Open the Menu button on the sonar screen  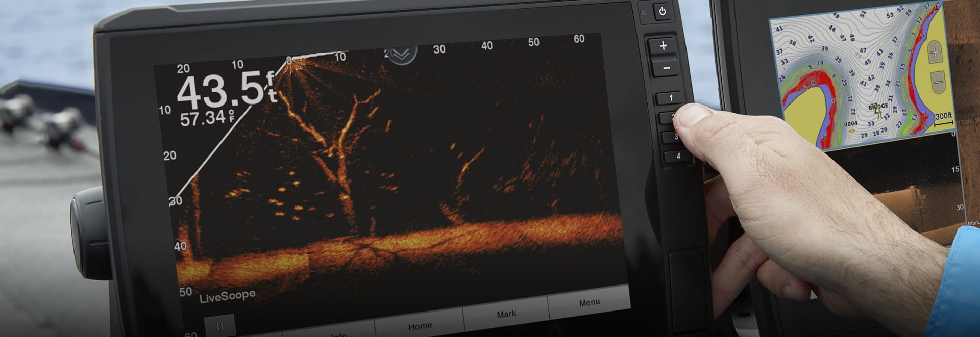[x=589, y=303]
